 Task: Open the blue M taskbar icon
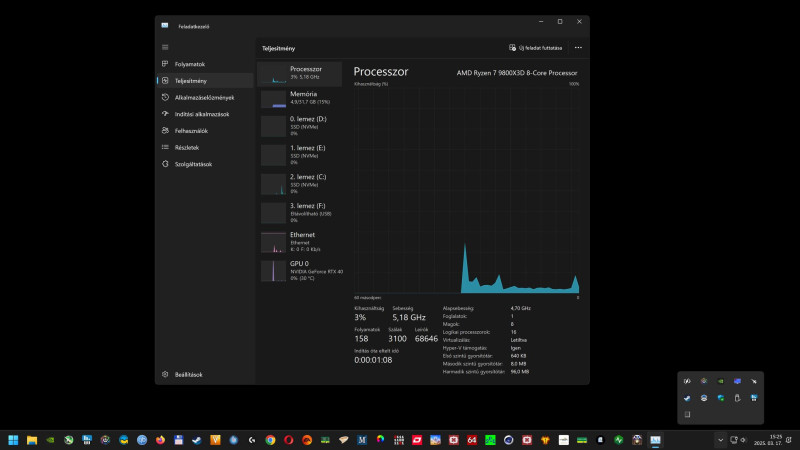[362, 440]
